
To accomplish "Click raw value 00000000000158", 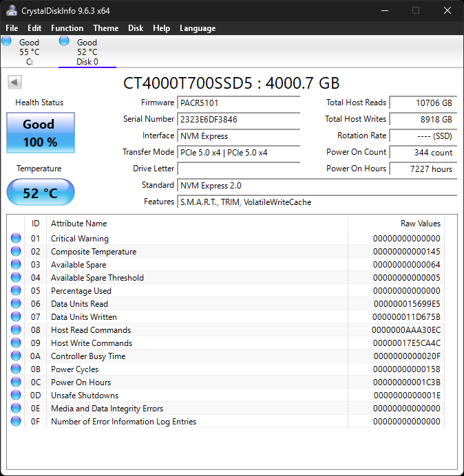I will 407,369.
